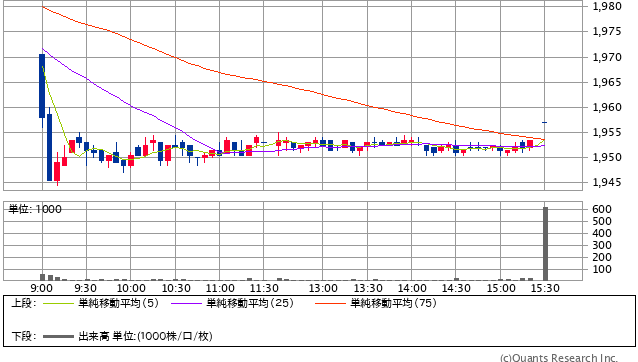The height and width of the screenshot is (362, 638).
Task: Click the 1,980 price axis label
Action: (x=607, y=7)
